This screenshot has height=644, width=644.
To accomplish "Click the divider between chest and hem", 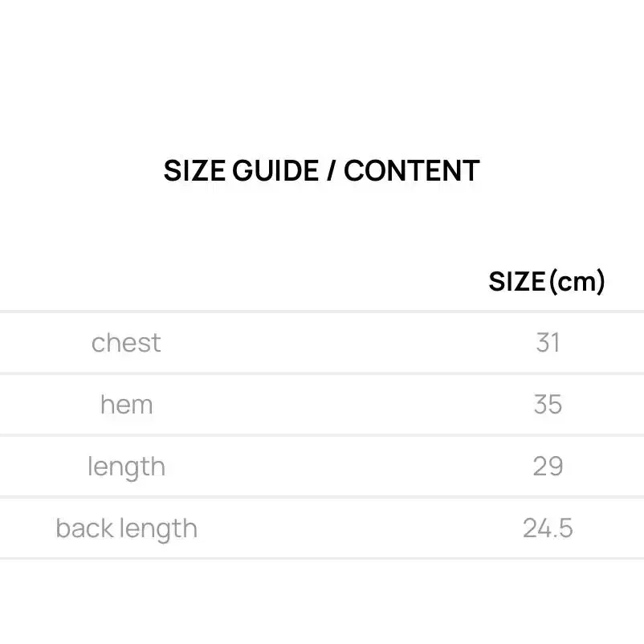I will pos(322,373).
